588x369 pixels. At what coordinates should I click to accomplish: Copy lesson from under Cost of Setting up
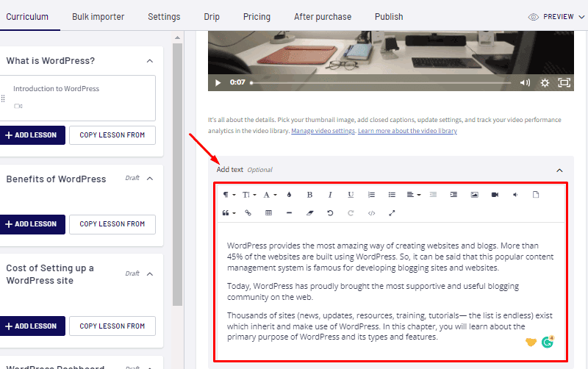[x=112, y=326]
